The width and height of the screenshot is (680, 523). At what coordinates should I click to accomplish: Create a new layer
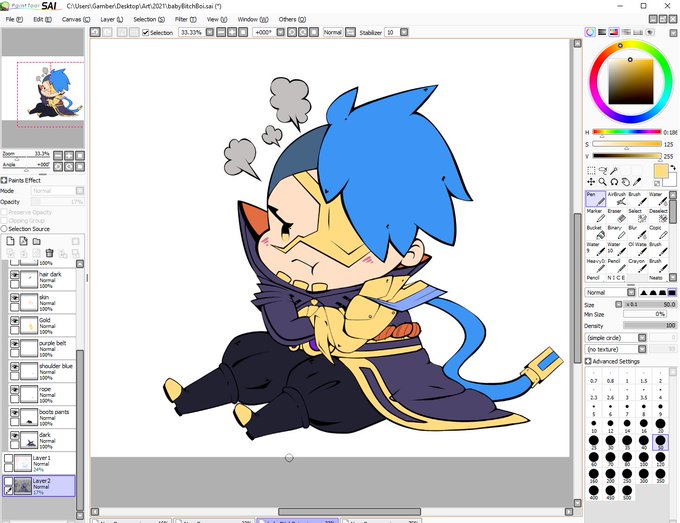10,241
